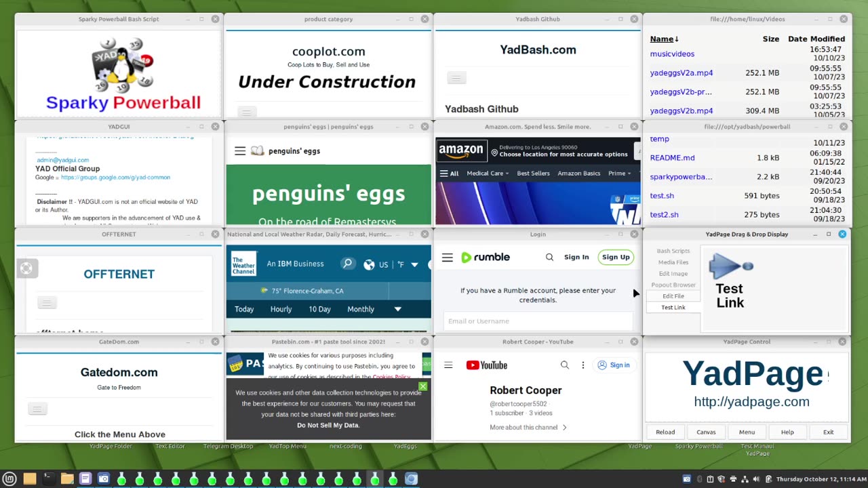Click the YouTube logo
This screenshot has height=488, width=868.
(x=487, y=365)
